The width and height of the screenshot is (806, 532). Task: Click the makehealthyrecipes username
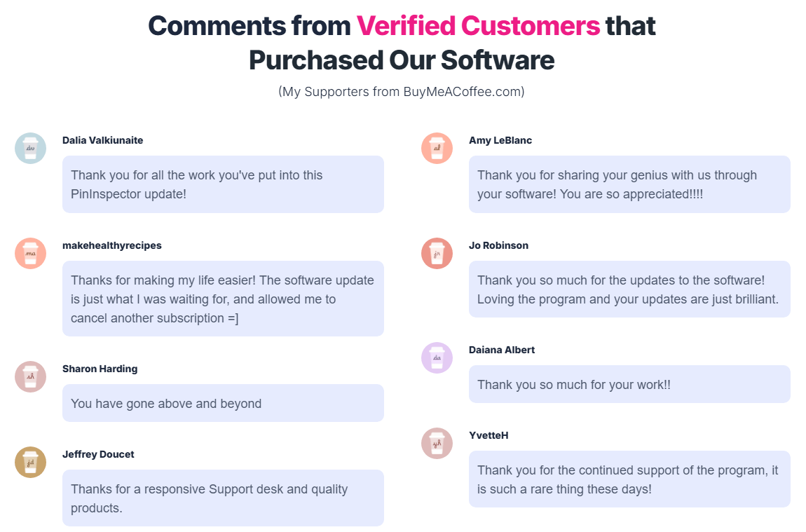111,245
